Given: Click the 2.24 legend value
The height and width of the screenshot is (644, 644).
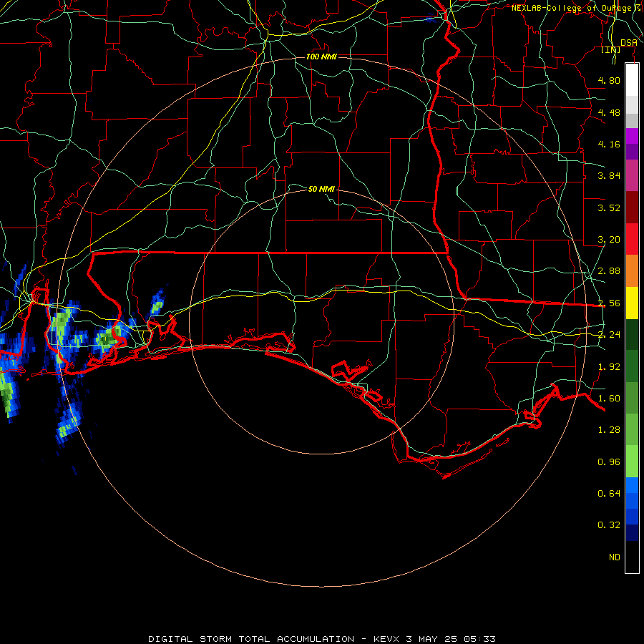Looking at the screenshot, I should click(x=609, y=335).
